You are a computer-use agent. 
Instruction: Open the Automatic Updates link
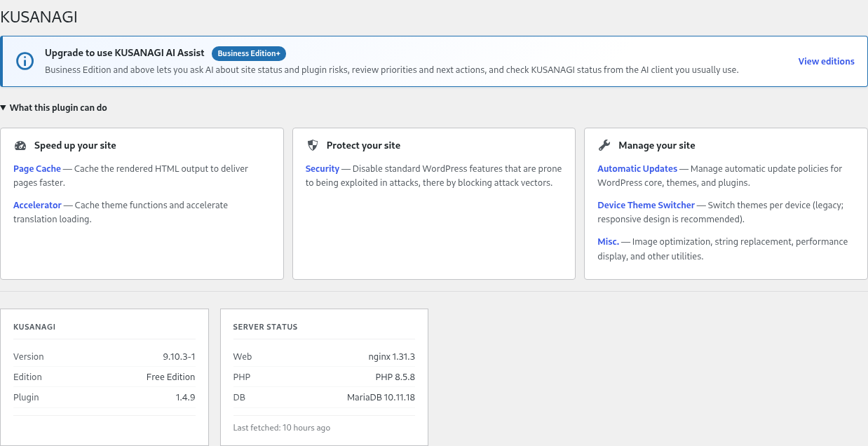(x=637, y=169)
